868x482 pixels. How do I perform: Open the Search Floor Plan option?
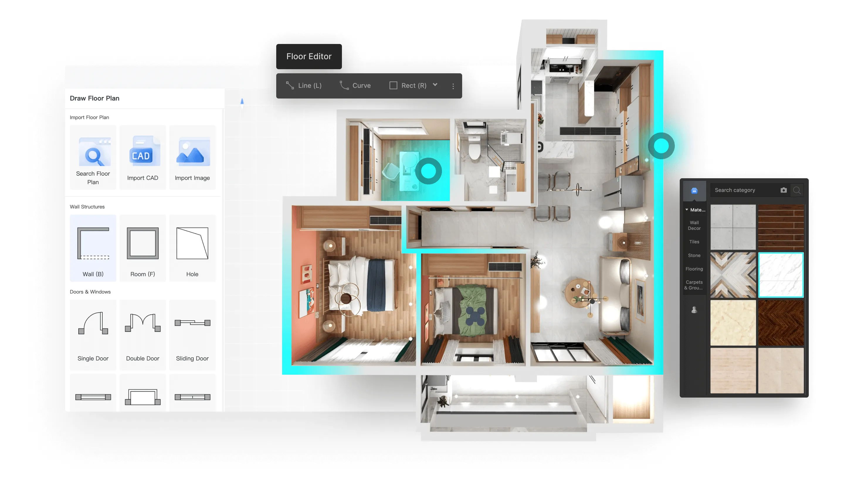[x=93, y=157]
